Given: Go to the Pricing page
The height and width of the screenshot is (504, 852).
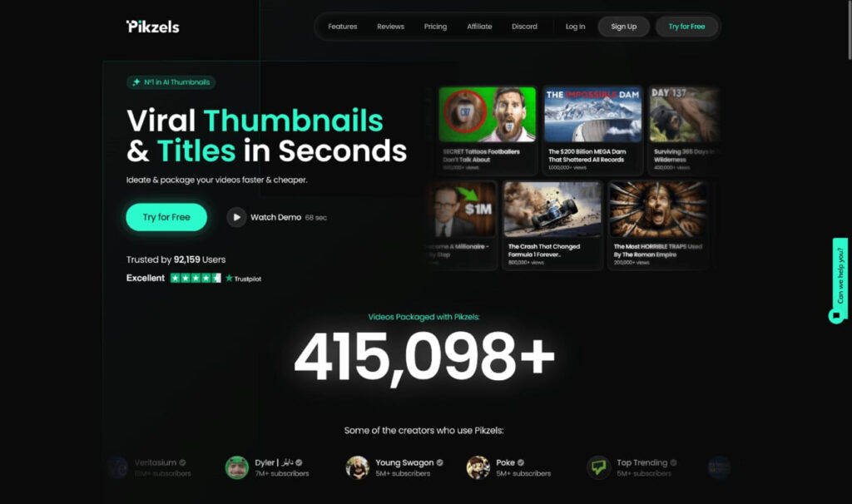Looking at the screenshot, I should pos(435,27).
